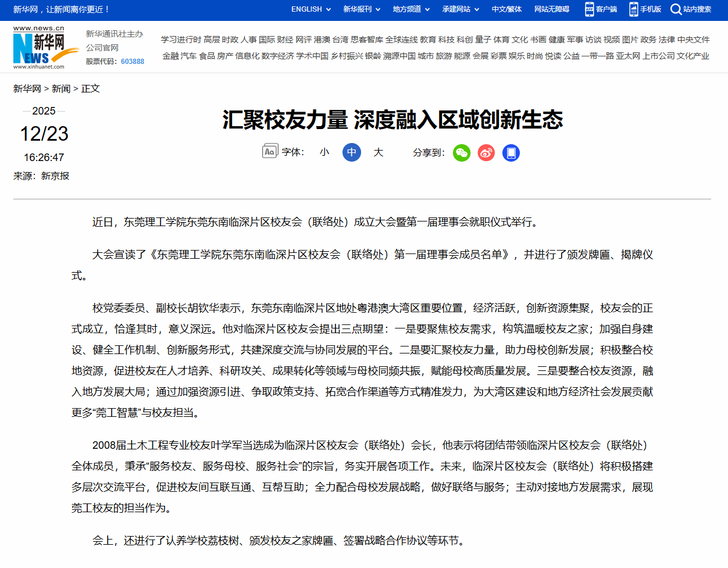Click the 新闻 breadcrumb link
The width and height of the screenshot is (728, 568).
click(x=61, y=88)
